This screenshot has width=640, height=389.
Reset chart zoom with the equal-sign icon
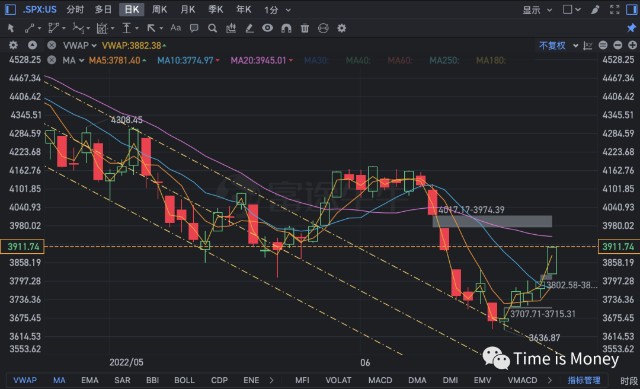click(x=603, y=45)
